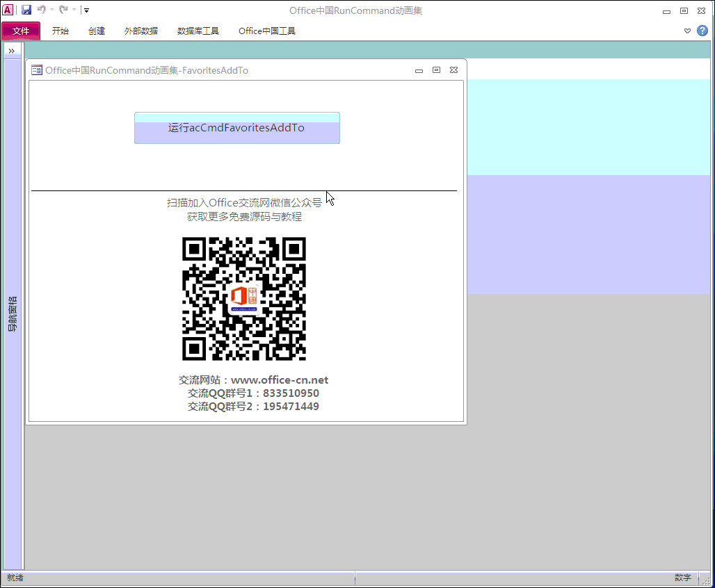The width and height of the screenshot is (715, 588).
Task: Switch to the 开始 ribbon tab
Action: coord(61,31)
